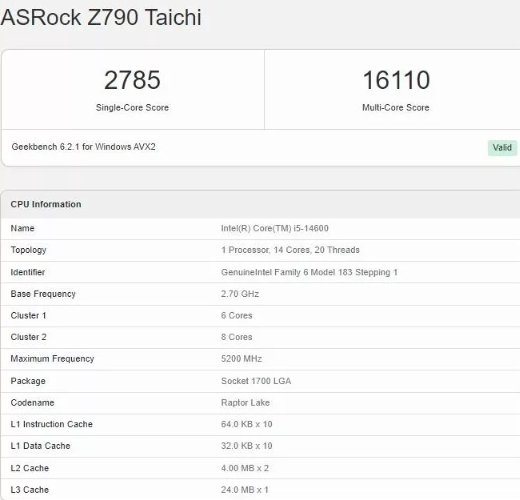Click the 2785 single-core score number
The height and width of the screenshot is (500, 520).
point(132,80)
